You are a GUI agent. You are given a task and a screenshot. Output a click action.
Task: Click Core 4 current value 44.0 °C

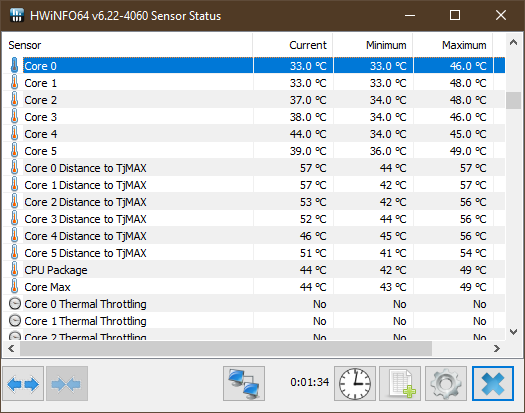[x=308, y=134]
